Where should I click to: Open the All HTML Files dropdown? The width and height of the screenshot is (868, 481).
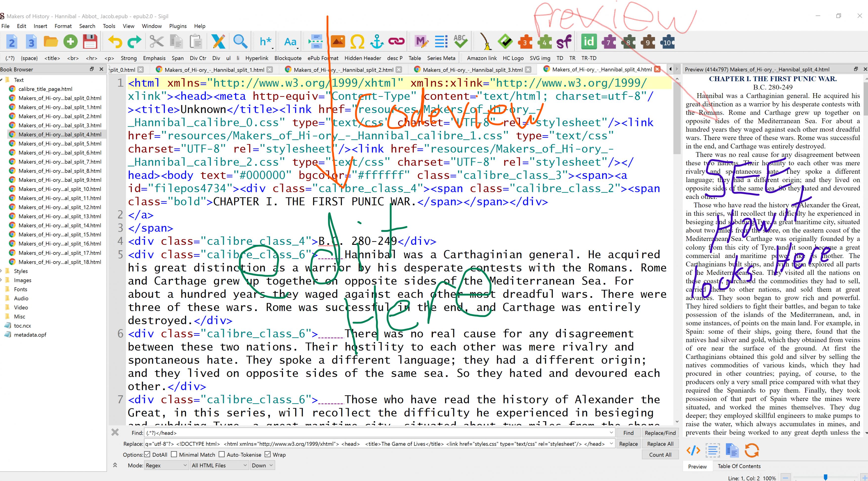coord(219,465)
